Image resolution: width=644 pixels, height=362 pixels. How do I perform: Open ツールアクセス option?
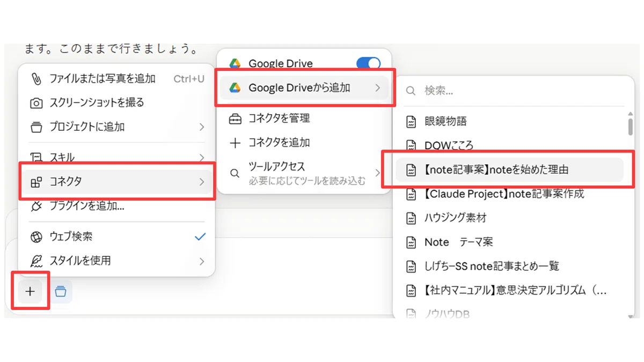pyautogui.click(x=304, y=173)
